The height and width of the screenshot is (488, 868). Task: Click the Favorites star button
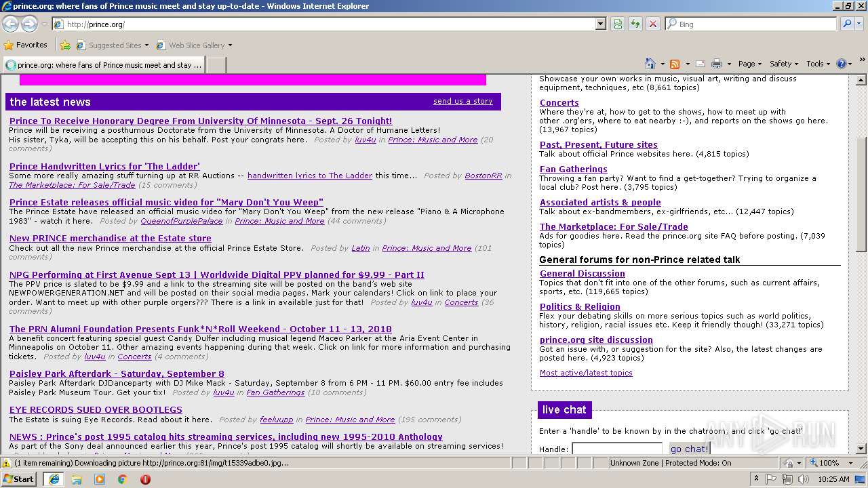point(26,45)
